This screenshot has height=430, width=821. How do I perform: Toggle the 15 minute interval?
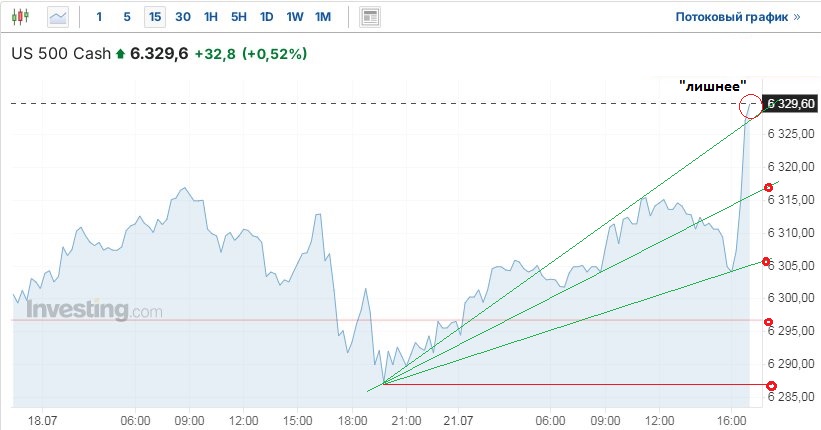154,17
